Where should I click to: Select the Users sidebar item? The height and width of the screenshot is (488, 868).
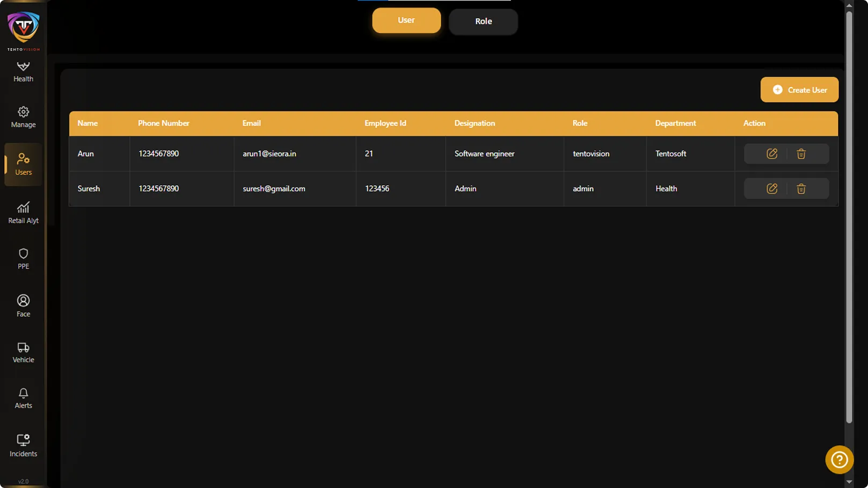click(x=23, y=164)
